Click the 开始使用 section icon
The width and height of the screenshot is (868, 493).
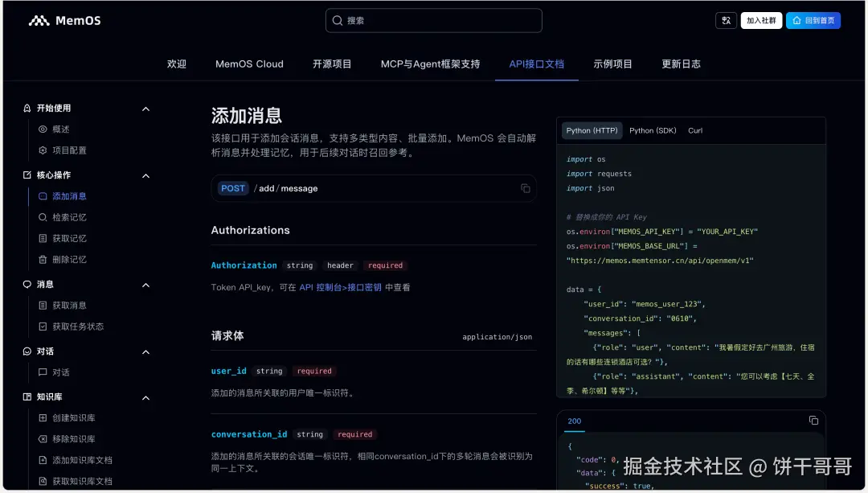click(27, 108)
